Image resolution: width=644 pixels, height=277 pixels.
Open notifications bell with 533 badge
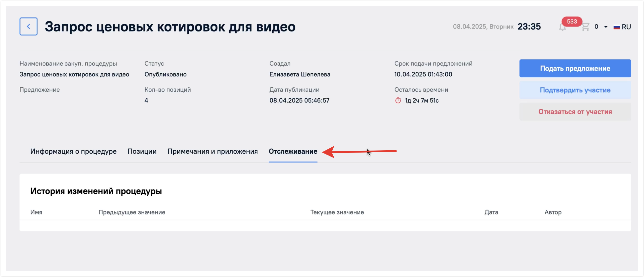click(x=562, y=27)
